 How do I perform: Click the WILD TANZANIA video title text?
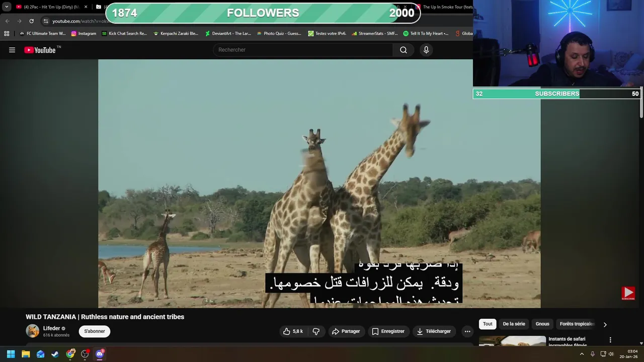105,317
